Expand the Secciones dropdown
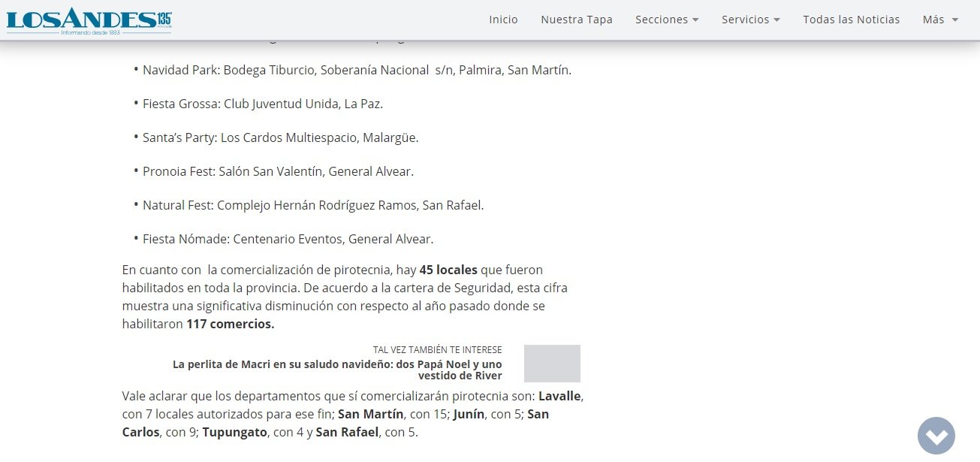This screenshot has height=462, width=980. coord(666,20)
